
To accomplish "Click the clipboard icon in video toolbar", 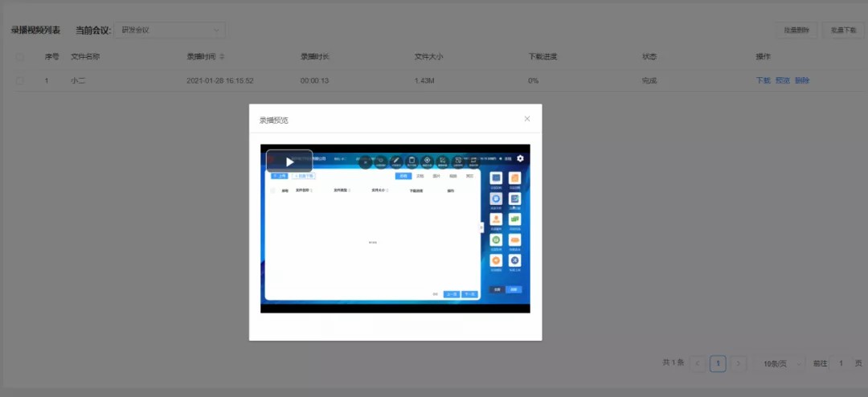I will (x=411, y=161).
